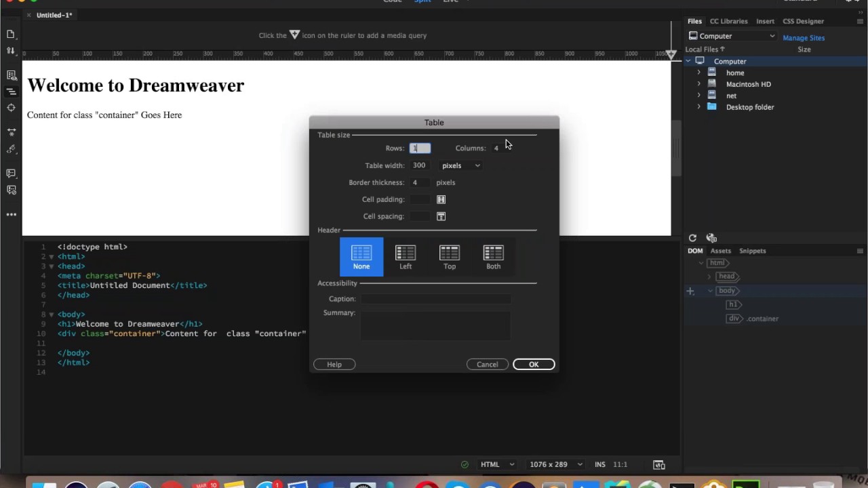Click the green checkmark status icon
The width and height of the screenshot is (868, 488).
465,464
